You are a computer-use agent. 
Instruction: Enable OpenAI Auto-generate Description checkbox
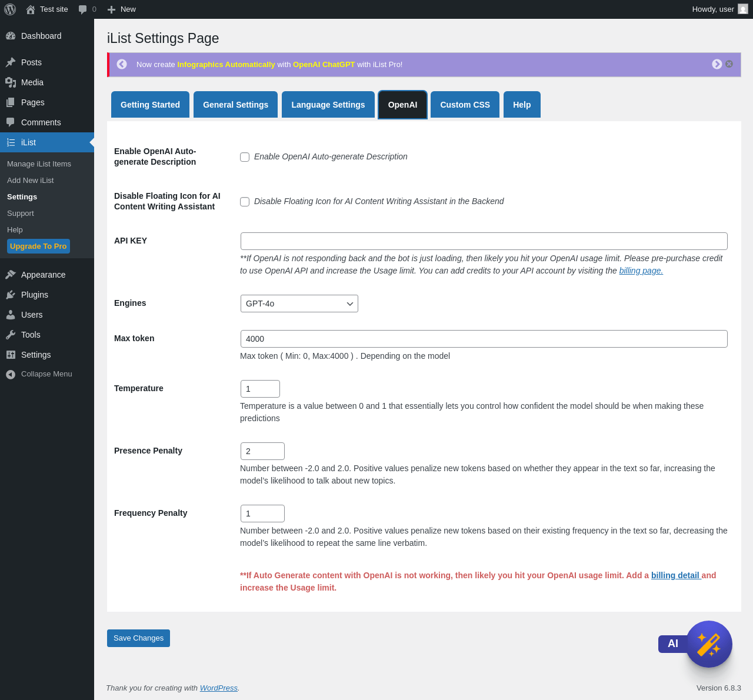click(245, 157)
